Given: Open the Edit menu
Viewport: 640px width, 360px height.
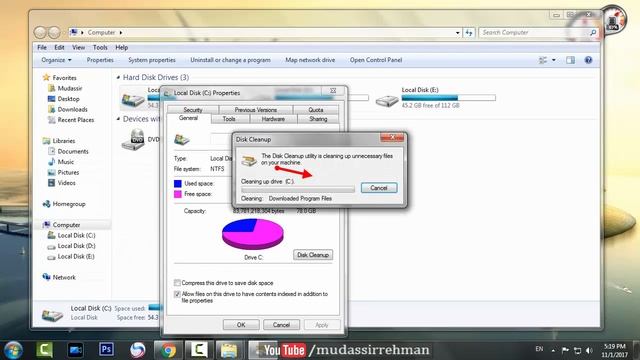Looking at the screenshot, I should coord(59,47).
